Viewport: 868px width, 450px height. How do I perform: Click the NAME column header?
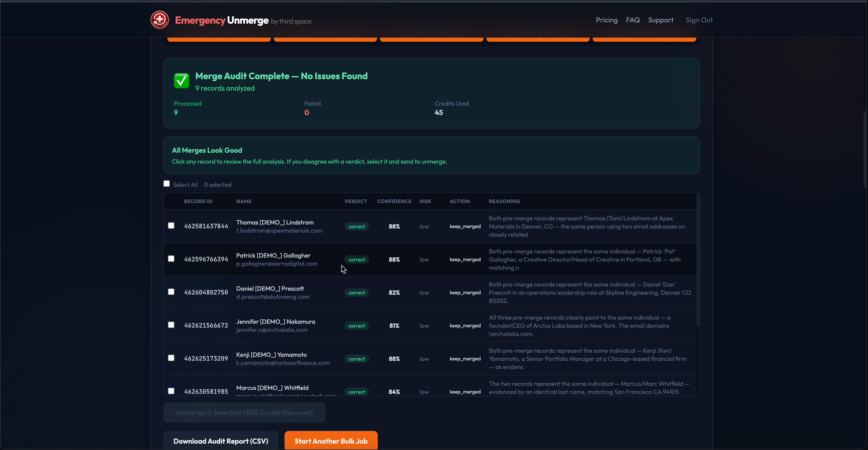(244, 201)
